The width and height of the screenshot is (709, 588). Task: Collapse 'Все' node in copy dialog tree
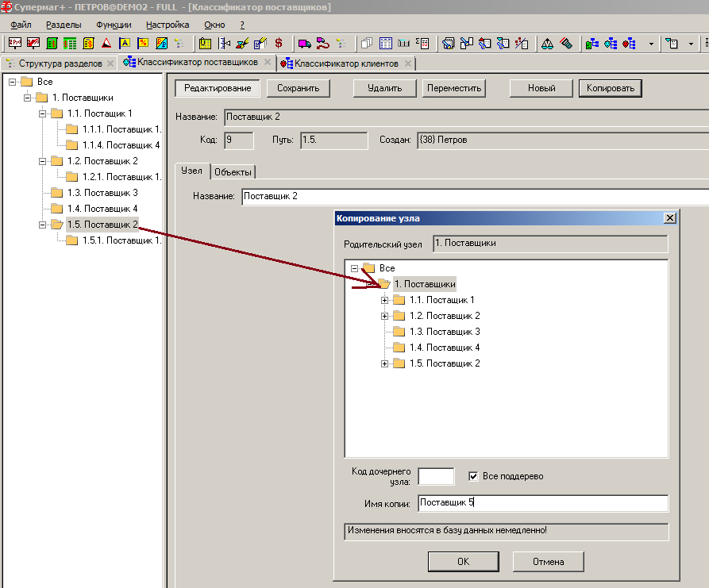(354, 268)
